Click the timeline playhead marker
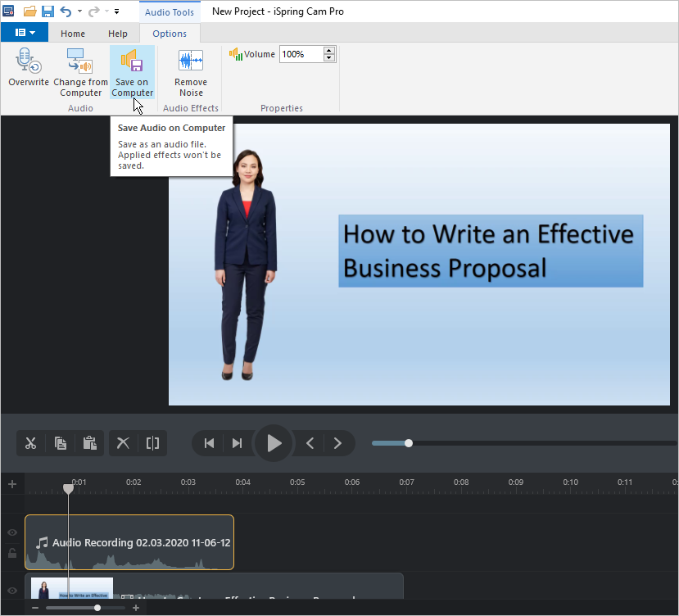Viewport: 679px width, 616px height. pos(69,489)
